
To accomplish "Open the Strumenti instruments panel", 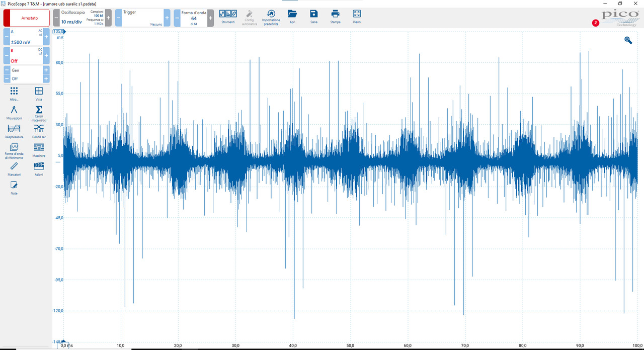I will point(228,16).
